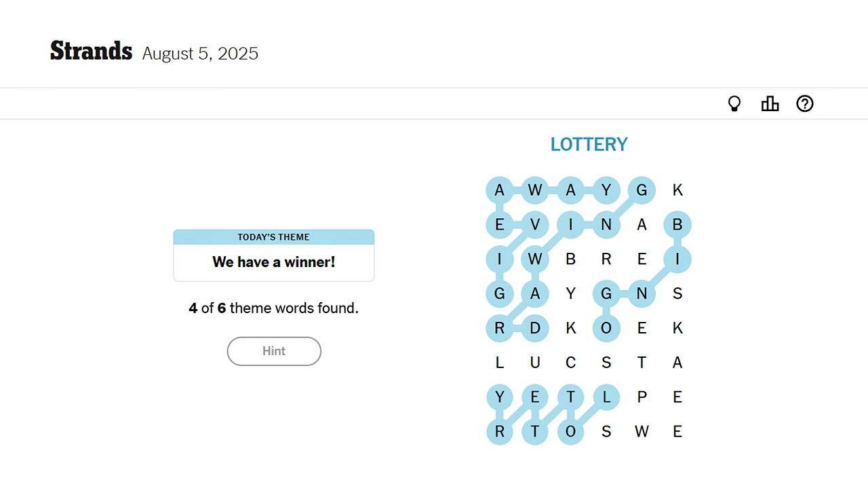Select the letter C in the grid
The image size is (868, 488).
571,363
